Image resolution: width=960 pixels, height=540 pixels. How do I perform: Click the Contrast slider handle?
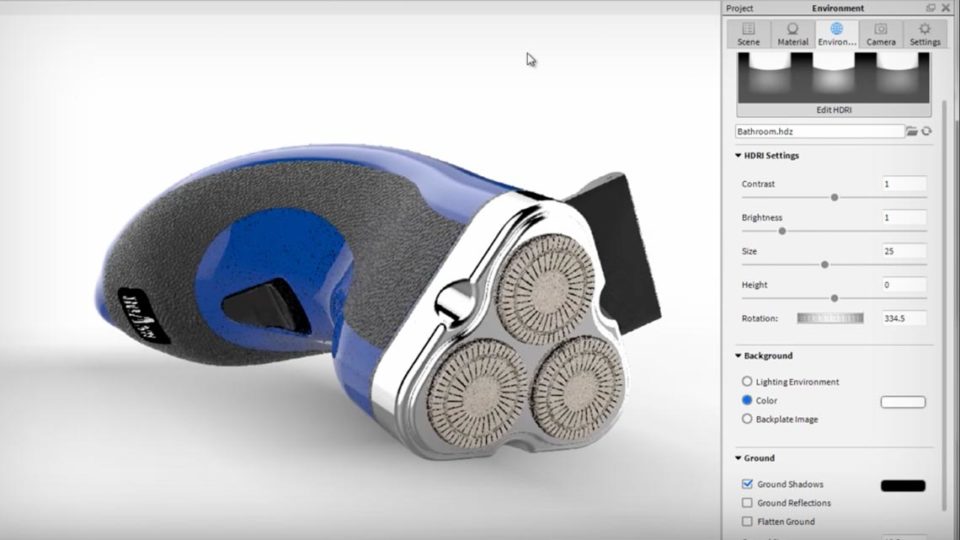pos(835,198)
